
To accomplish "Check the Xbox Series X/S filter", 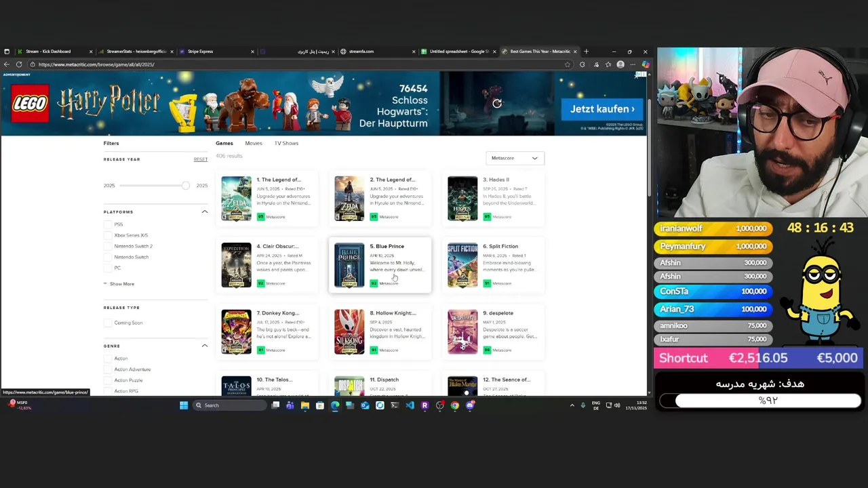I will pos(108,235).
